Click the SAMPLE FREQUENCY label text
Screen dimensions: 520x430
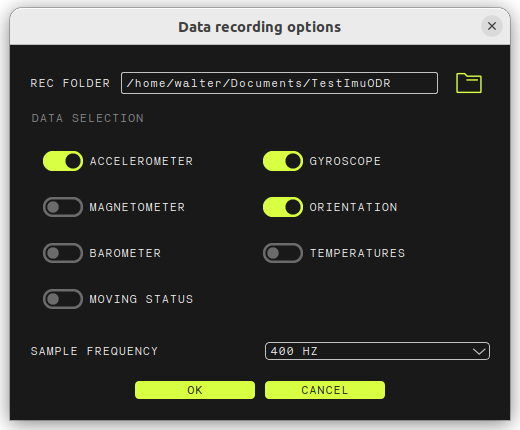(94, 351)
